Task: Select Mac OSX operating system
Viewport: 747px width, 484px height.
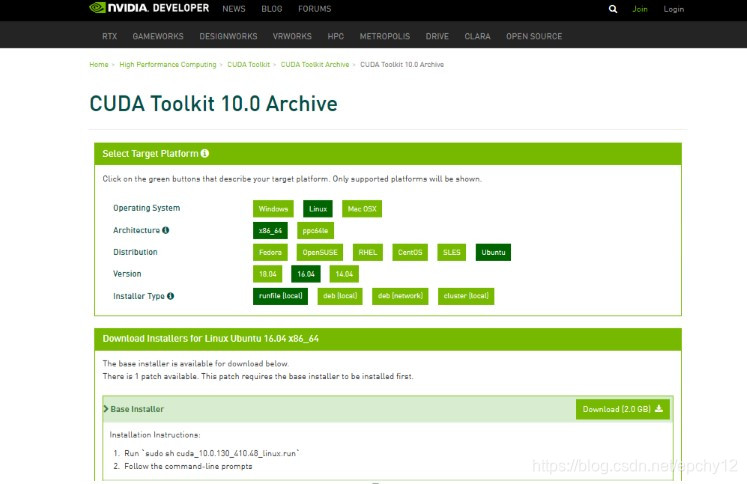Action: (x=362, y=209)
